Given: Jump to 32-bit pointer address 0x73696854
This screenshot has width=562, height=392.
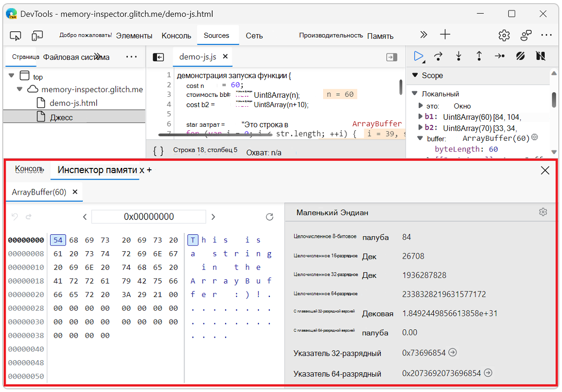Looking at the screenshot, I should click(x=452, y=353).
